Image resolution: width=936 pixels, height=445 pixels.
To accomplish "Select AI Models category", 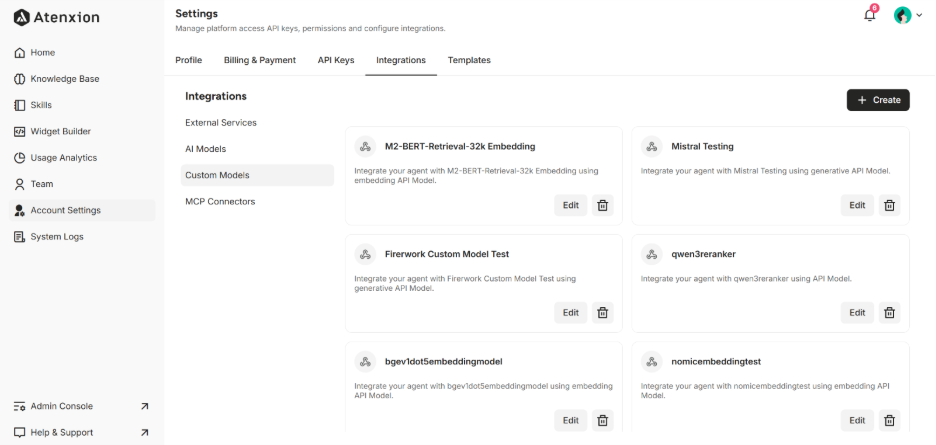I will coord(257,149).
